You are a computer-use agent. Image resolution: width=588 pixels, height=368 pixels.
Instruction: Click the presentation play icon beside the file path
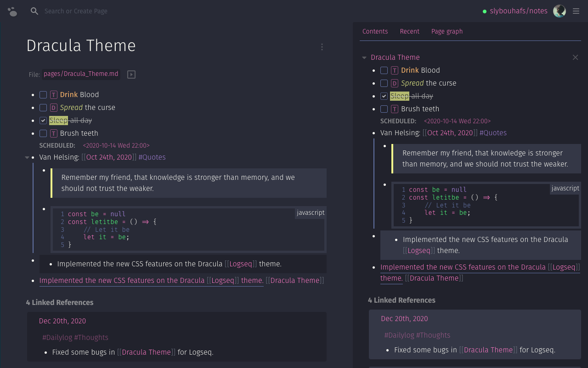pos(131,75)
